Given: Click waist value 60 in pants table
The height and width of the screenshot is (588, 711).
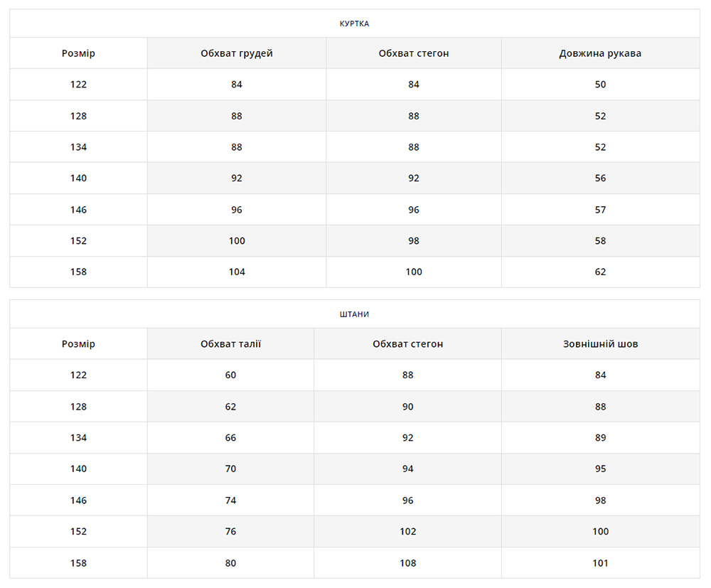Looking at the screenshot, I should point(230,375).
